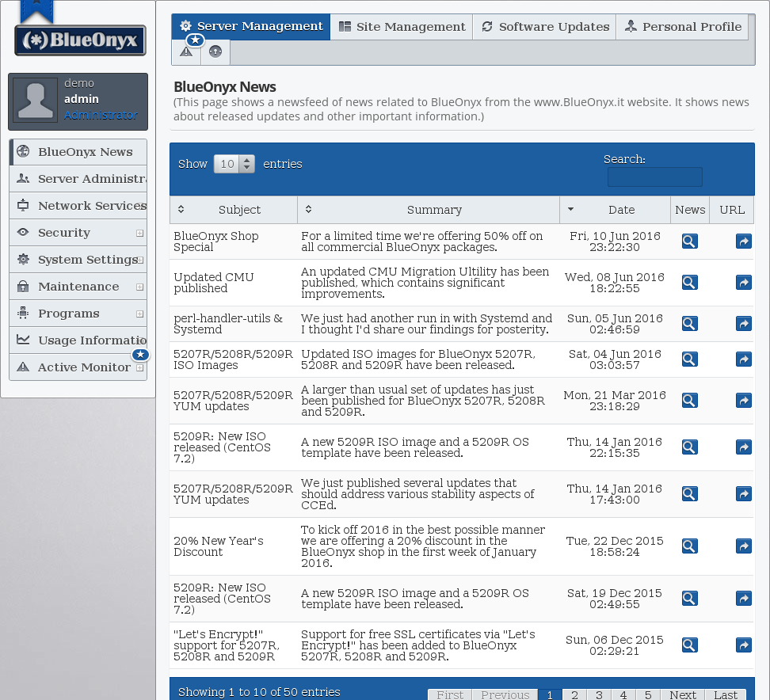Click the Next pagination button
Screen dimensions: 770x700
683,695
